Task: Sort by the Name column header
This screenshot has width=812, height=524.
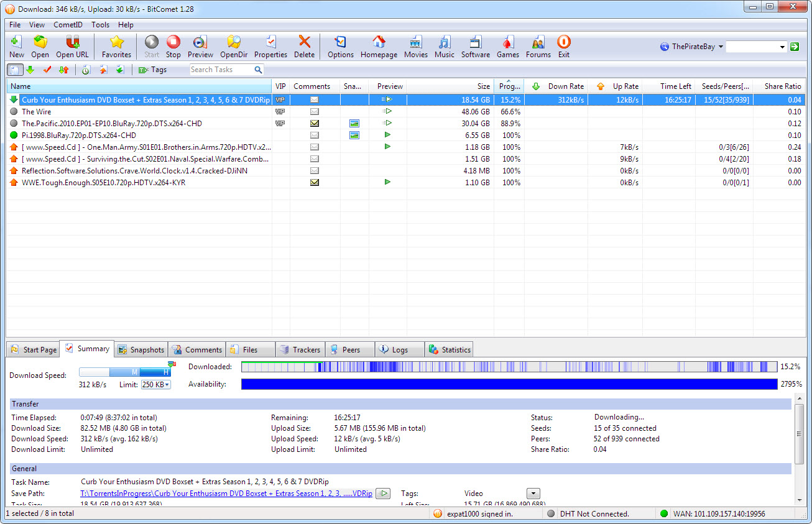Action: [139, 86]
